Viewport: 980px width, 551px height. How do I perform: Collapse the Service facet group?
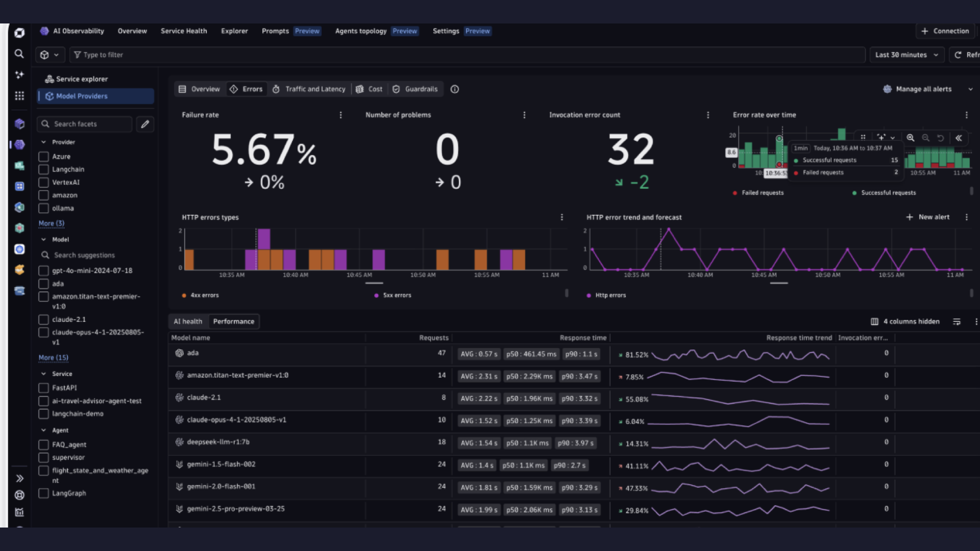click(x=43, y=374)
